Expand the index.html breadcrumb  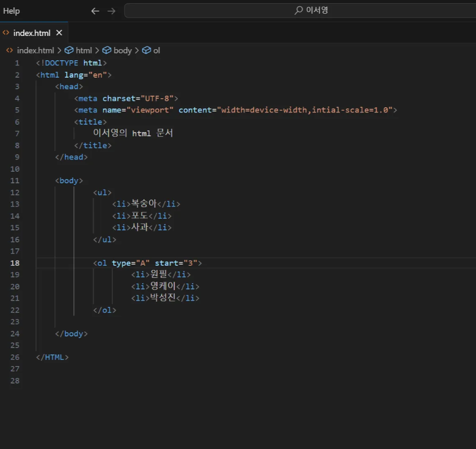click(35, 50)
